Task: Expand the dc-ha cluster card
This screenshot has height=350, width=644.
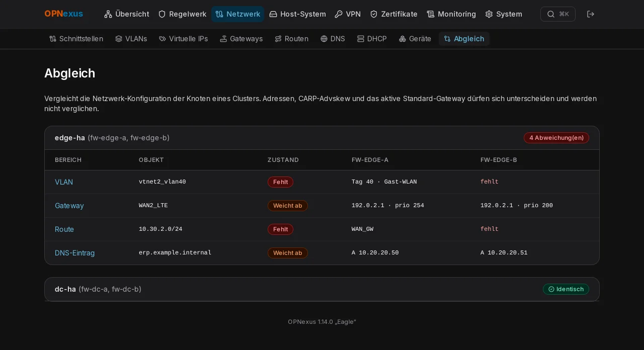Action: 322,289
